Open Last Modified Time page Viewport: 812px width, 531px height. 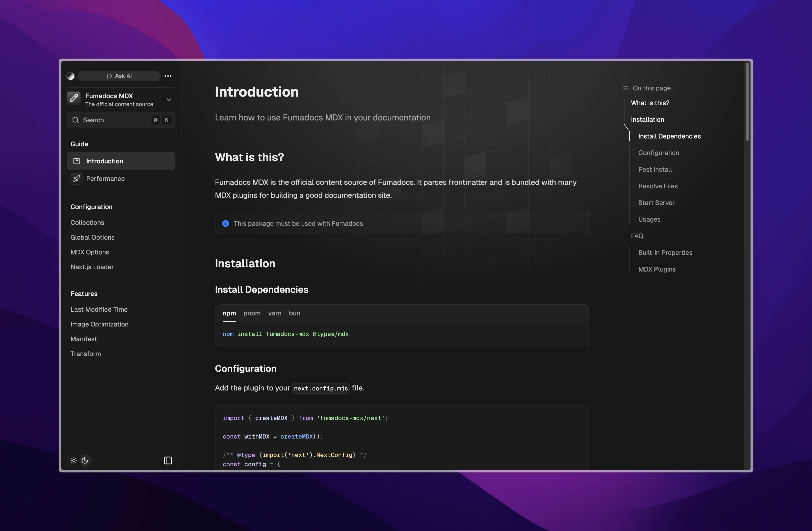pyautogui.click(x=99, y=309)
